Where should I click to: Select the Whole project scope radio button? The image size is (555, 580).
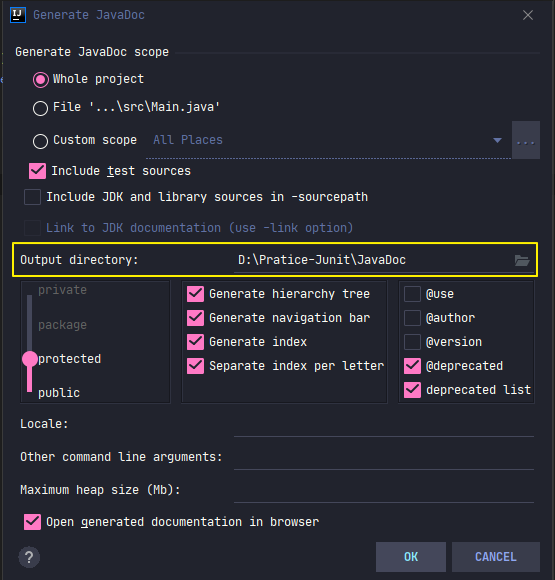41,80
